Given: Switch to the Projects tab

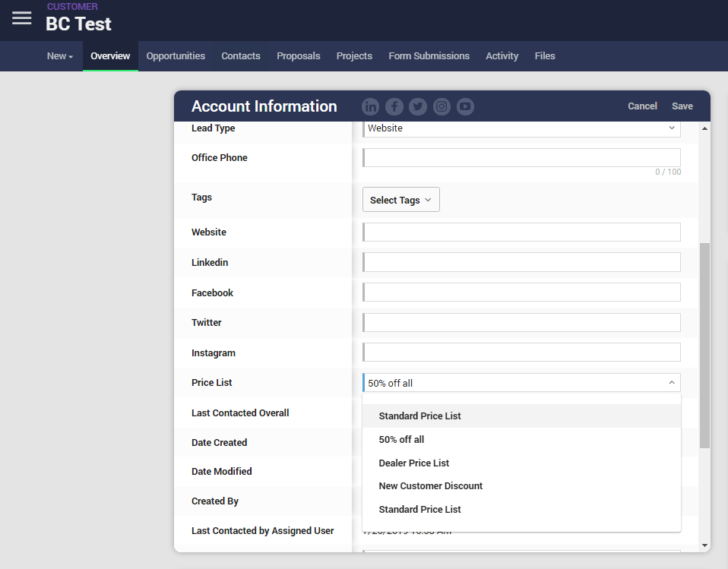Looking at the screenshot, I should click(x=354, y=56).
